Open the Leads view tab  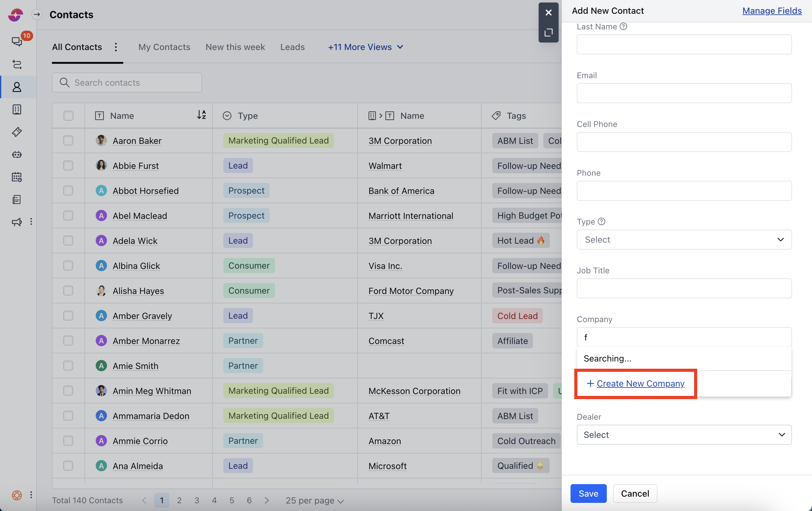click(292, 47)
